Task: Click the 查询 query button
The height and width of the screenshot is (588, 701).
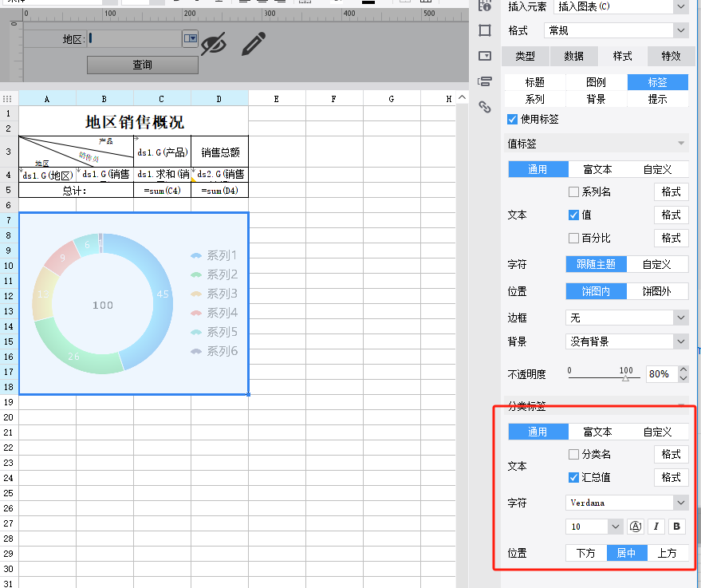Action: pos(142,65)
